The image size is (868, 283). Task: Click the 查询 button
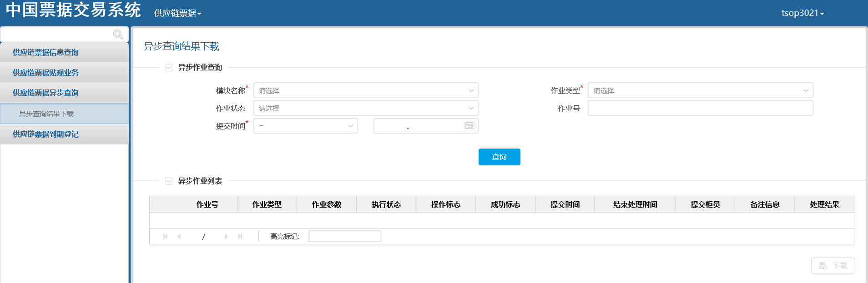[500, 157]
